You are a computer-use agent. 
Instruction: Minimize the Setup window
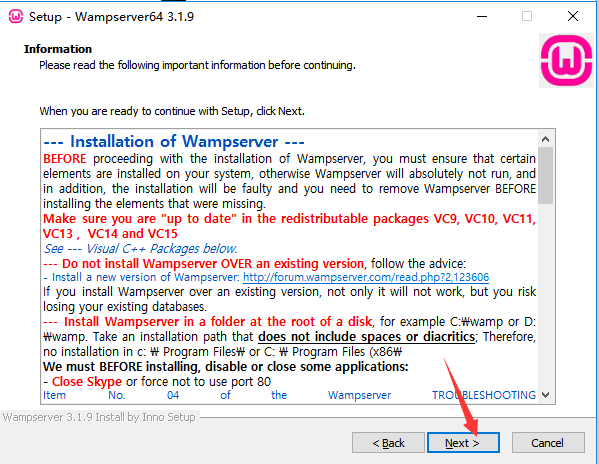pyautogui.click(x=482, y=16)
